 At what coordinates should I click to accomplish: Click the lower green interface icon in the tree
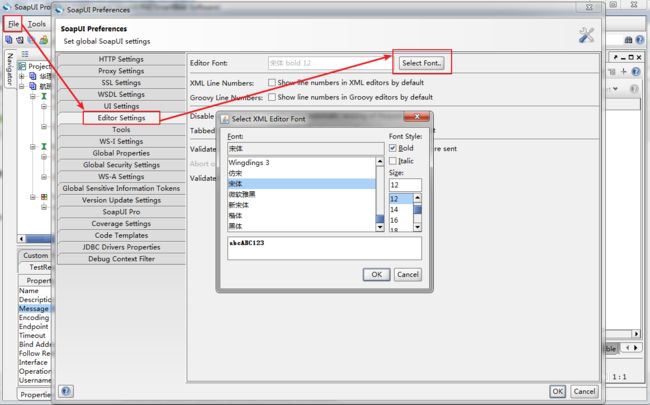(x=44, y=147)
